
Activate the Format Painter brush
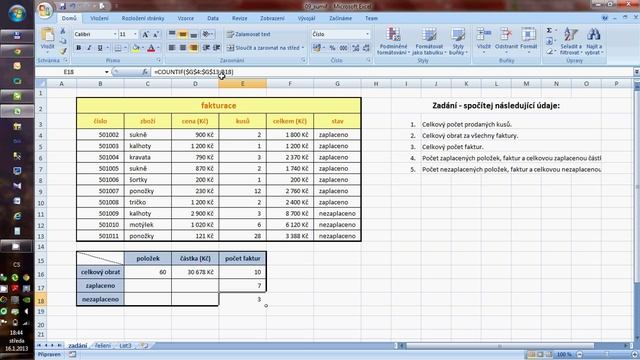click(63, 51)
